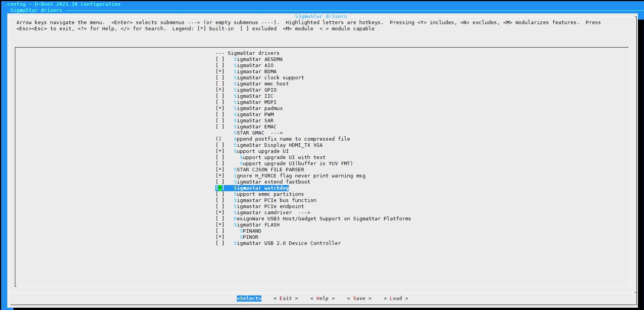Image resolution: width=644 pixels, height=310 pixels.
Task: Enable SigmaStar PWM option
Action: [x=245, y=115]
